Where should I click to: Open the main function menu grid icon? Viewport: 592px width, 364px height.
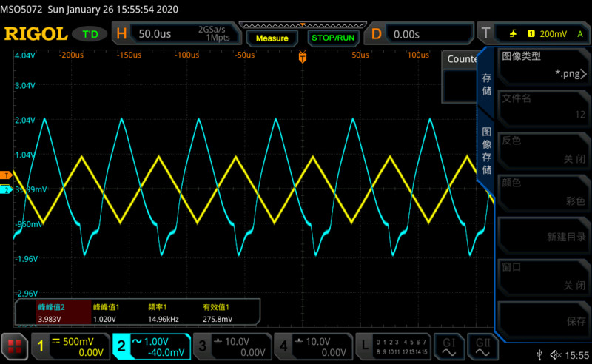click(13, 346)
